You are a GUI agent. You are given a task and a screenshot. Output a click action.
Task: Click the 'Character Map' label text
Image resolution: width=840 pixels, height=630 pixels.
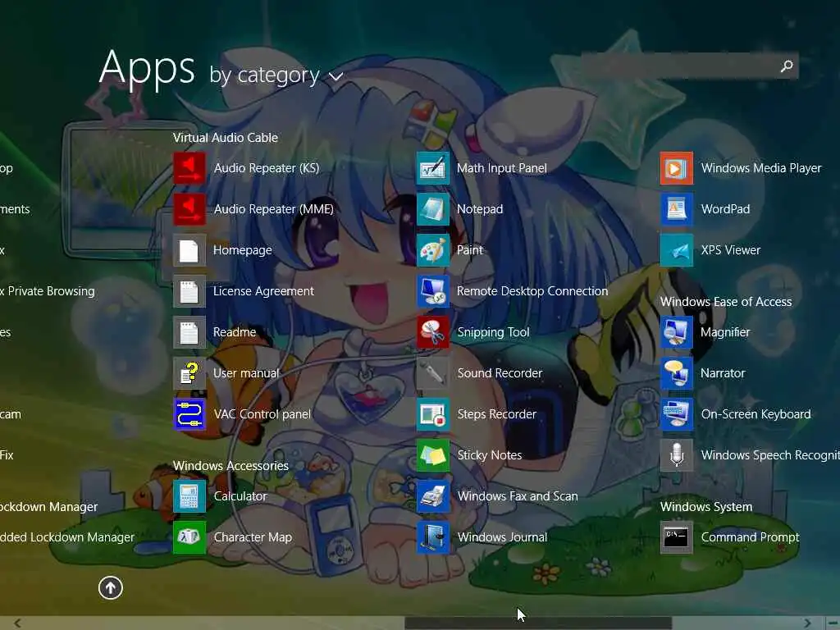point(253,537)
